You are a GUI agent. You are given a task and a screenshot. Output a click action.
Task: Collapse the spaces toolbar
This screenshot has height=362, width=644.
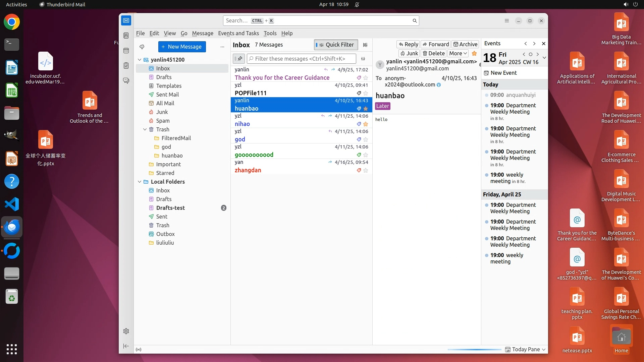click(126, 346)
